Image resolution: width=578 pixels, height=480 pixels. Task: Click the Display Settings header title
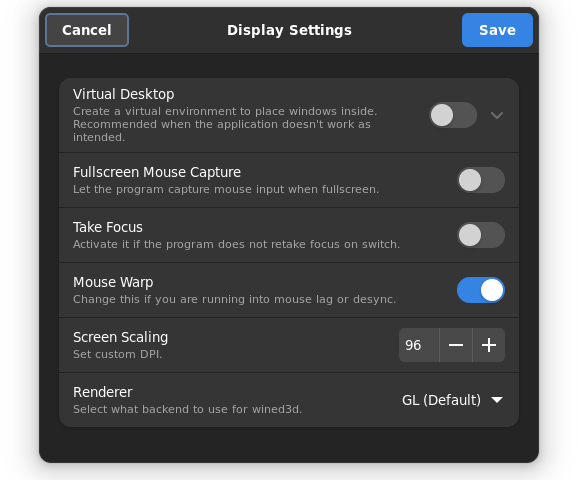coord(289,30)
